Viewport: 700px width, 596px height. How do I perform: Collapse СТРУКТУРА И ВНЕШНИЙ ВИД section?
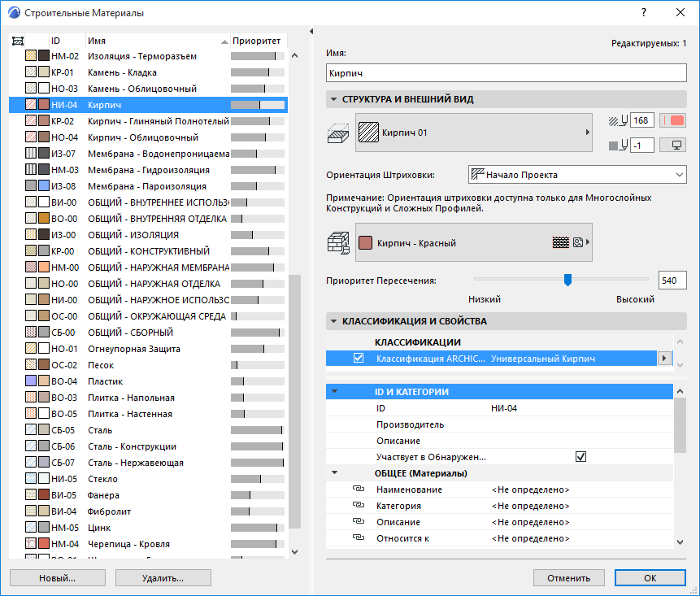tap(333, 99)
